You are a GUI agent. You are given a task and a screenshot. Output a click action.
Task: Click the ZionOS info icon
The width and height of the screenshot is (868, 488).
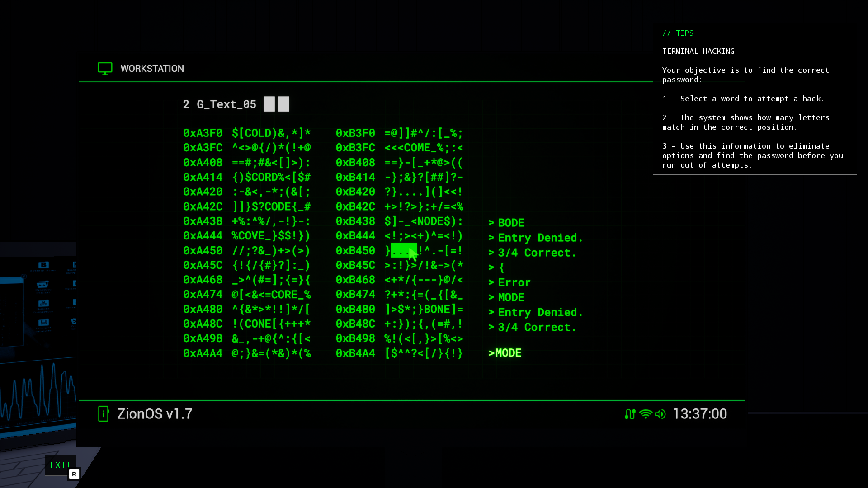coord(104,414)
